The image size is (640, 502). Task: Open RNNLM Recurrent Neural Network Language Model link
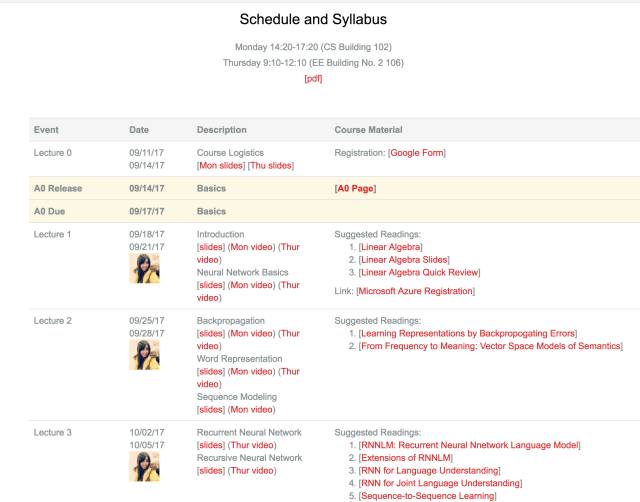tap(469, 445)
